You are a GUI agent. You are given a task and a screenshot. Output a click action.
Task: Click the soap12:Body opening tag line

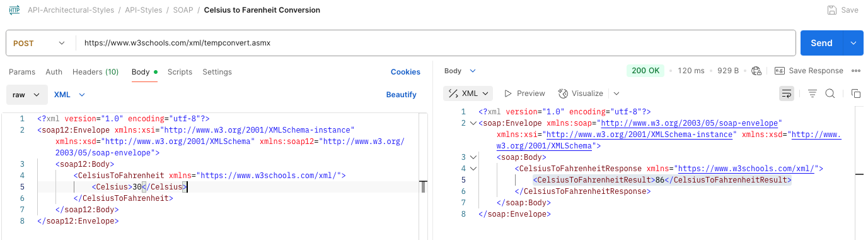pyautogui.click(x=85, y=164)
